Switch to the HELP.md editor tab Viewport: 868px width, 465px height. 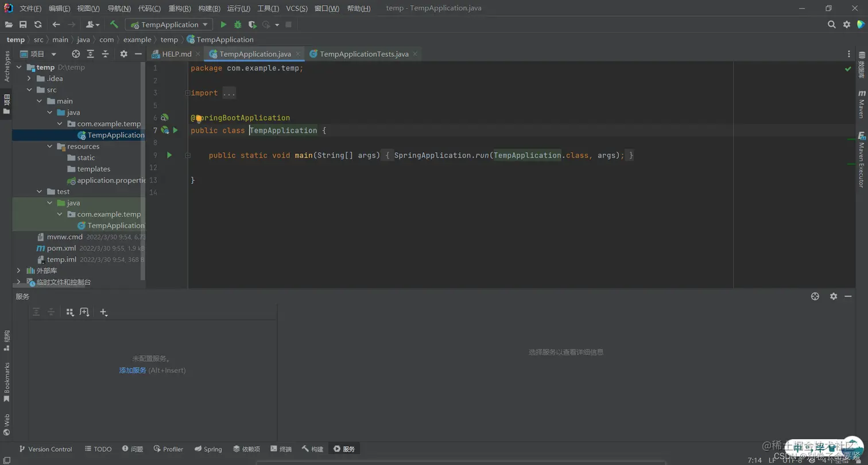(176, 54)
